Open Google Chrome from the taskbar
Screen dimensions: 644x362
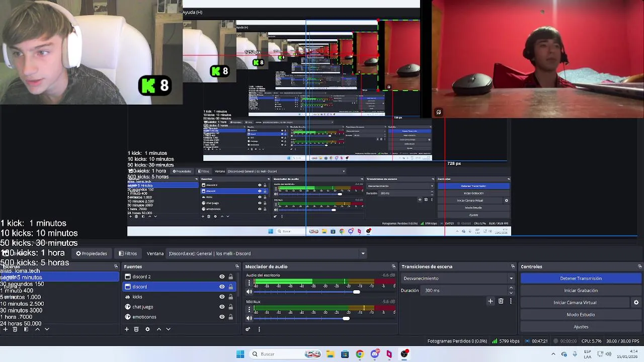pyautogui.click(x=359, y=354)
